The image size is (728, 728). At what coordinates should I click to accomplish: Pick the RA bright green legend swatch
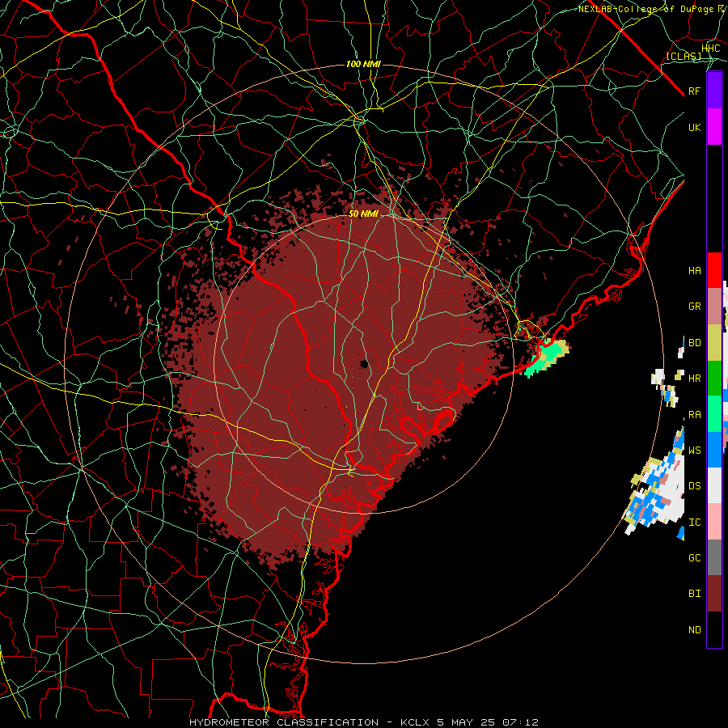pos(714,414)
